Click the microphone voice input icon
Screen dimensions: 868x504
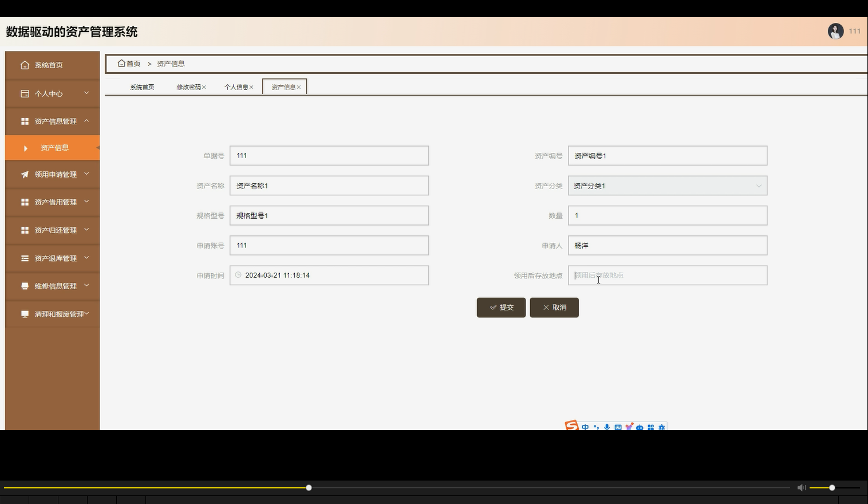click(607, 427)
